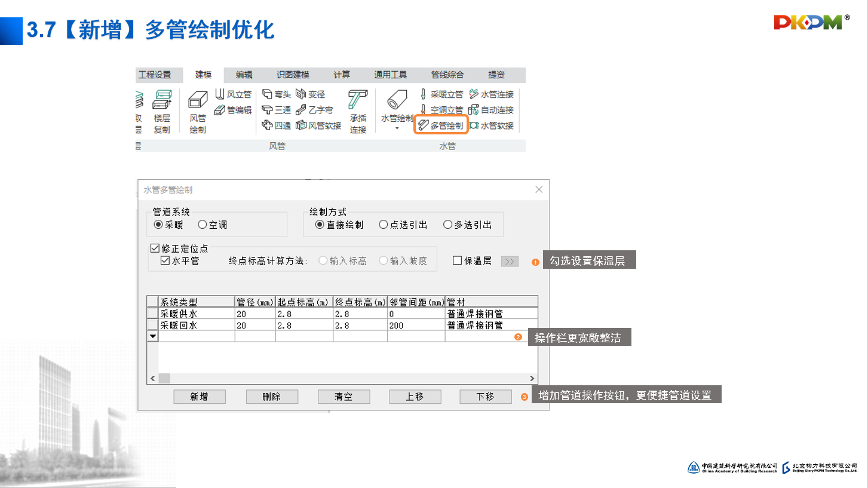Image resolution: width=868 pixels, height=488 pixels.
Task: Clear all pipes with 清空 button
Action: tap(343, 397)
